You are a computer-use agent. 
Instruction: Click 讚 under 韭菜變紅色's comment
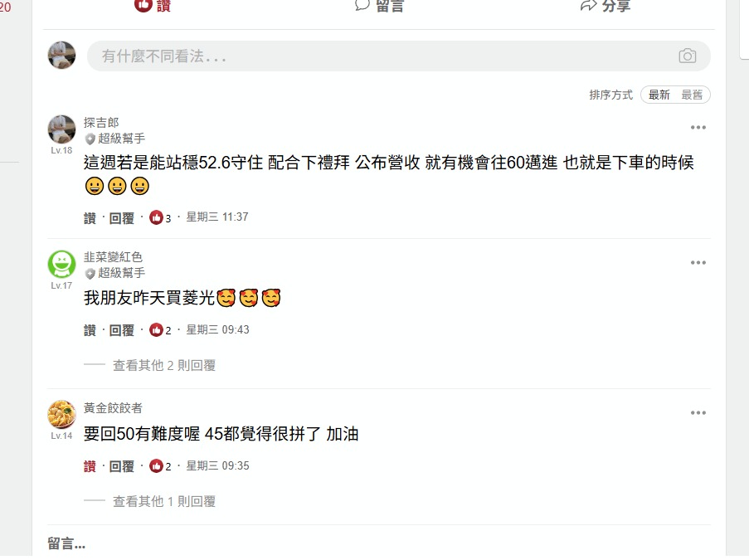pos(90,330)
